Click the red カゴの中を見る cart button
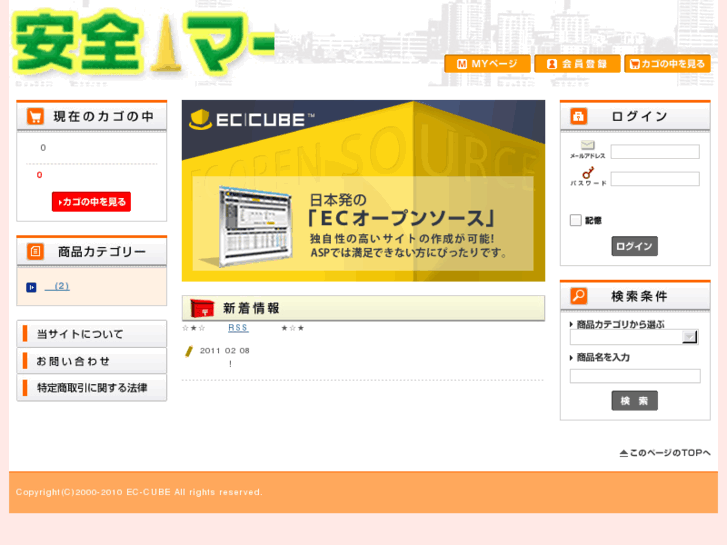The image size is (727, 545). point(91,202)
